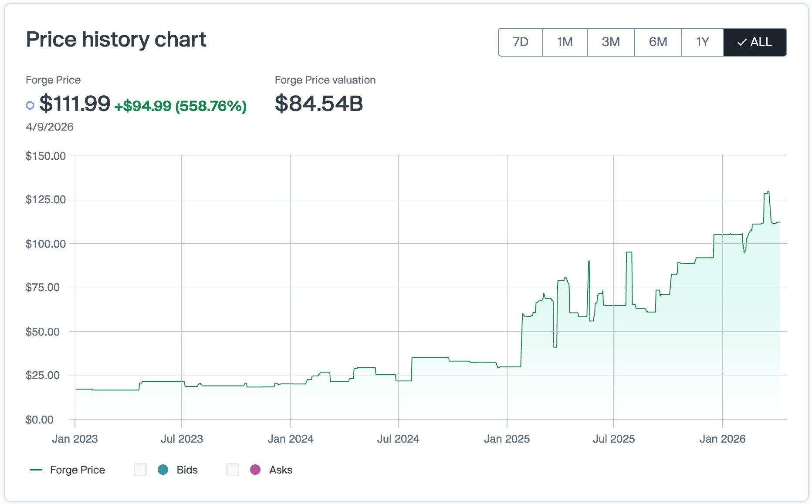812x504 pixels.
Task: Select the green peak near Jan 2026
Action: (x=767, y=192)
